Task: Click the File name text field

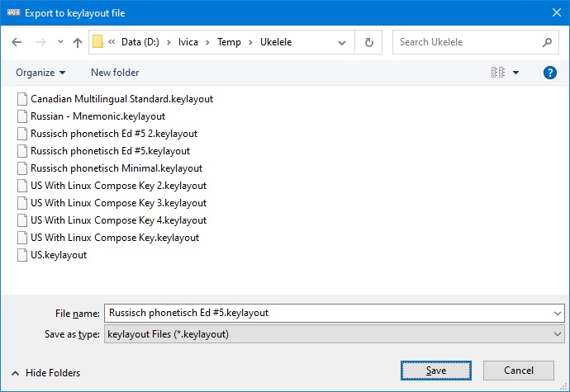Action: click(327, 313)
